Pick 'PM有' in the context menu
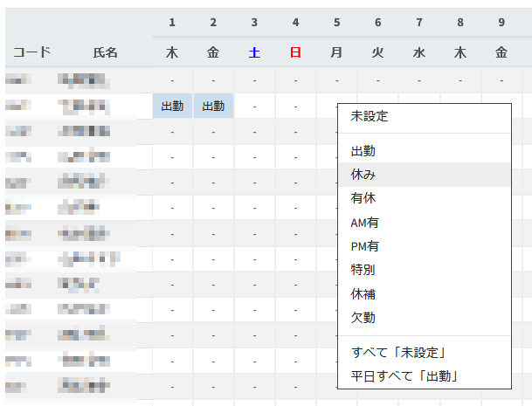The width and height of the screenshot is (532, 406). point(364,246)
